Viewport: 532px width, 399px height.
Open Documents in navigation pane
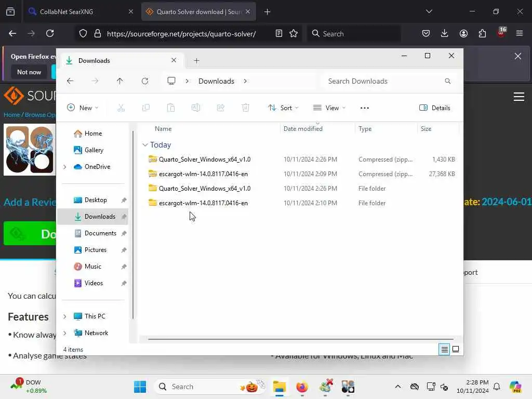(100, 233)
